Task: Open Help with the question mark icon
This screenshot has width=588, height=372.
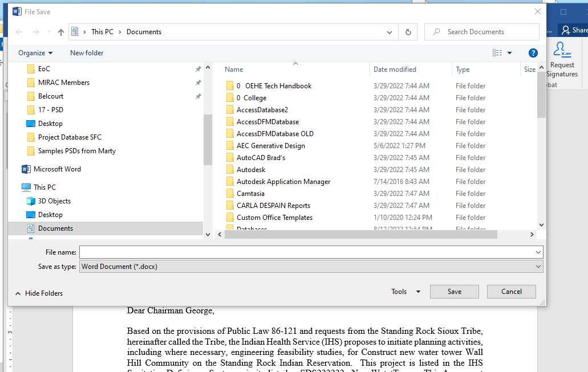Action: click(x=533, y=53)
